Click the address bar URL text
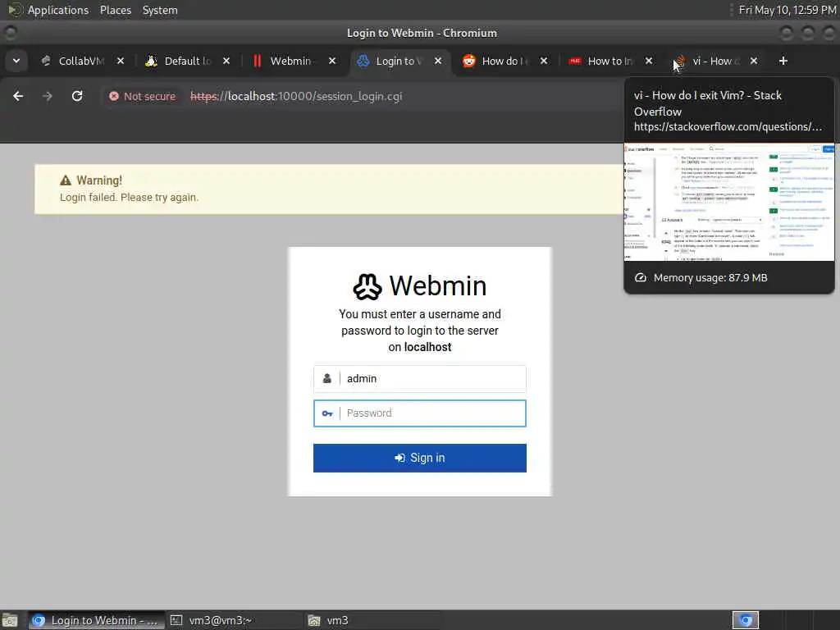 tap(296, 97)
